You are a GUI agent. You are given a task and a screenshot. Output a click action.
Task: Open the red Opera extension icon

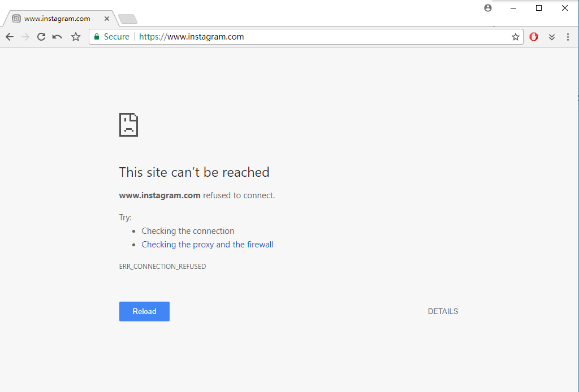click(x=534, y=37)
